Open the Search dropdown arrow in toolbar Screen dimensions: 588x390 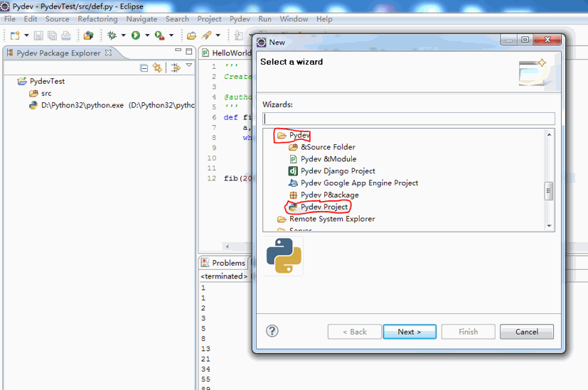point(218,36)
